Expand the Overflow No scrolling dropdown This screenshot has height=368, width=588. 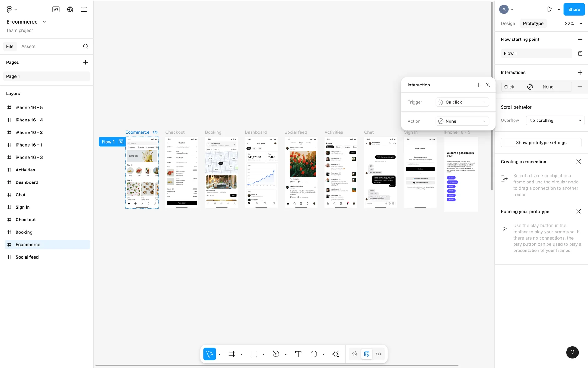click(555, 121)
